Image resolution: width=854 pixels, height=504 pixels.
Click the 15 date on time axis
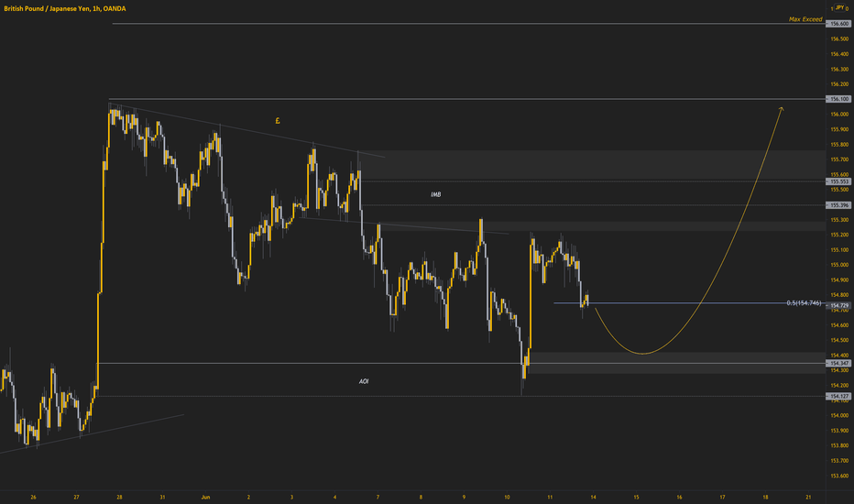636,497
